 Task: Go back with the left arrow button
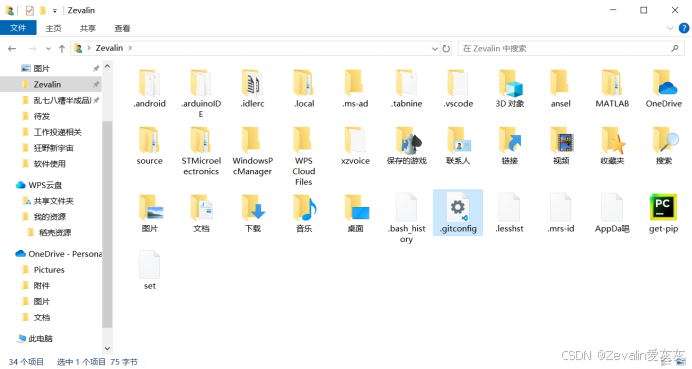coord(12,49)
